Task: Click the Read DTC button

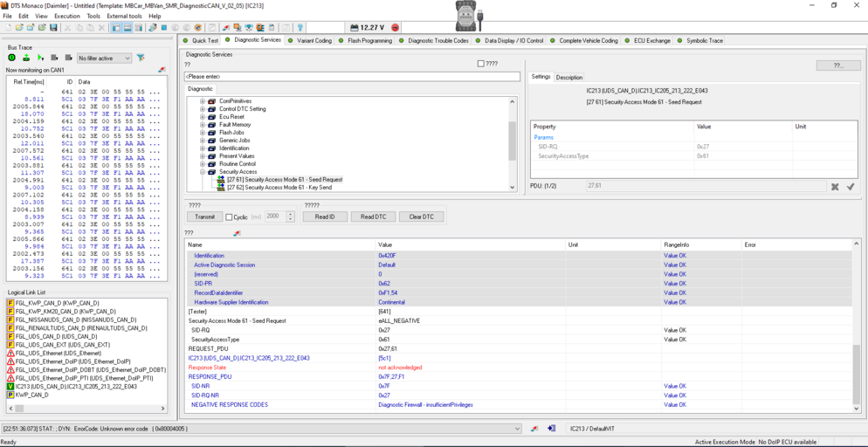Action: click(x=374, y=217)
